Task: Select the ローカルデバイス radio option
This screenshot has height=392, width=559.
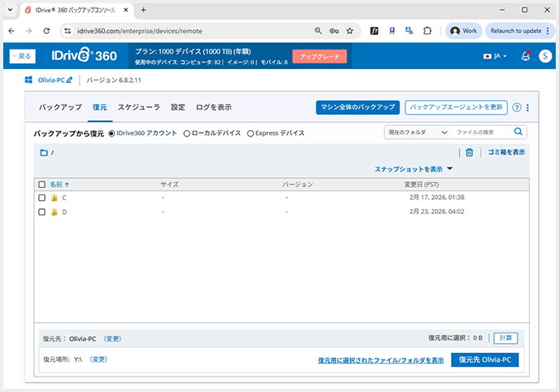Action: coord(187,133)
